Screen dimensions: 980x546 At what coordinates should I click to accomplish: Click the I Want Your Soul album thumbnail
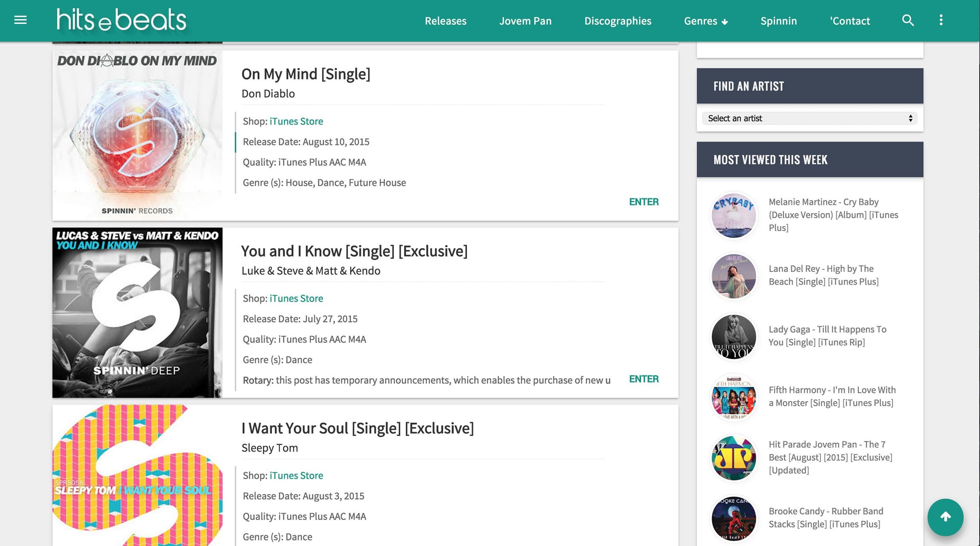[x=137, y=475]
